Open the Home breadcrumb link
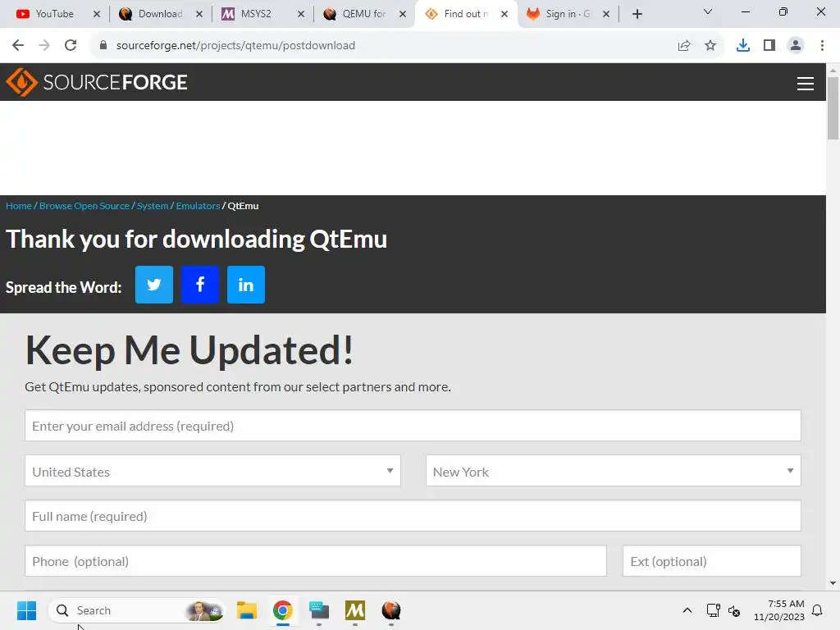840x630 pixels. click(19, 206)
